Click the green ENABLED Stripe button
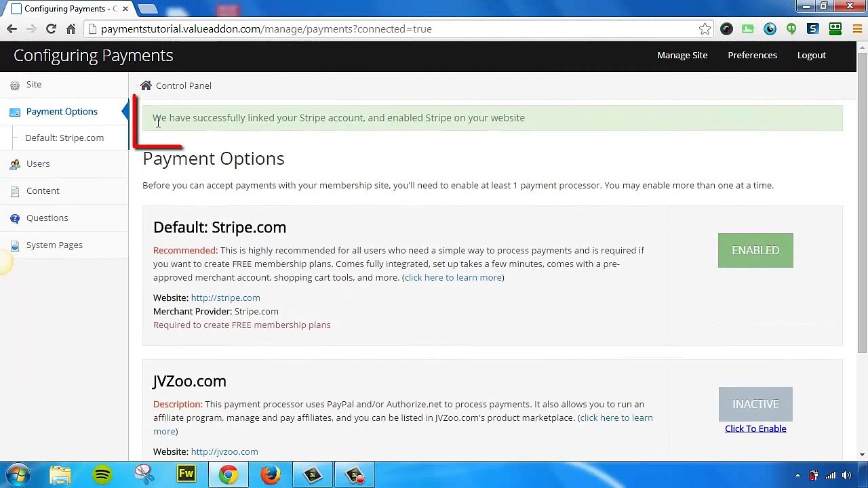Viewport: 868px width, 488px height. 755,250
